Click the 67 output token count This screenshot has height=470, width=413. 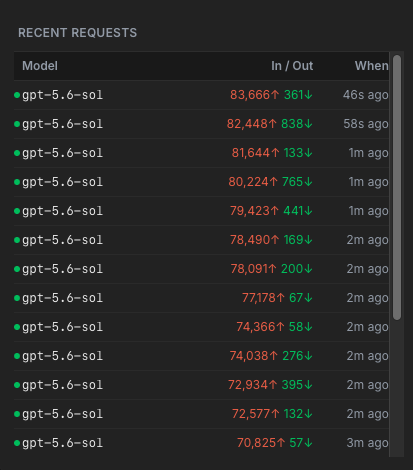pyautogui.click(x=301, y=298)
